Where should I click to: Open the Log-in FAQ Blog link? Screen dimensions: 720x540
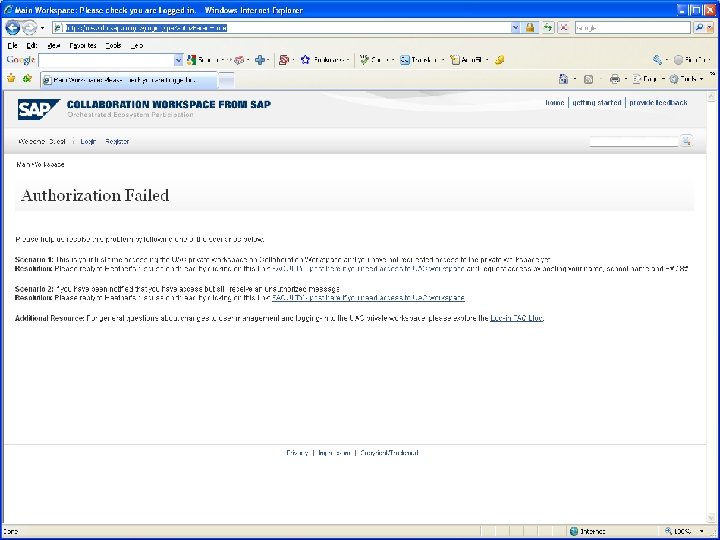click(517, 318)
